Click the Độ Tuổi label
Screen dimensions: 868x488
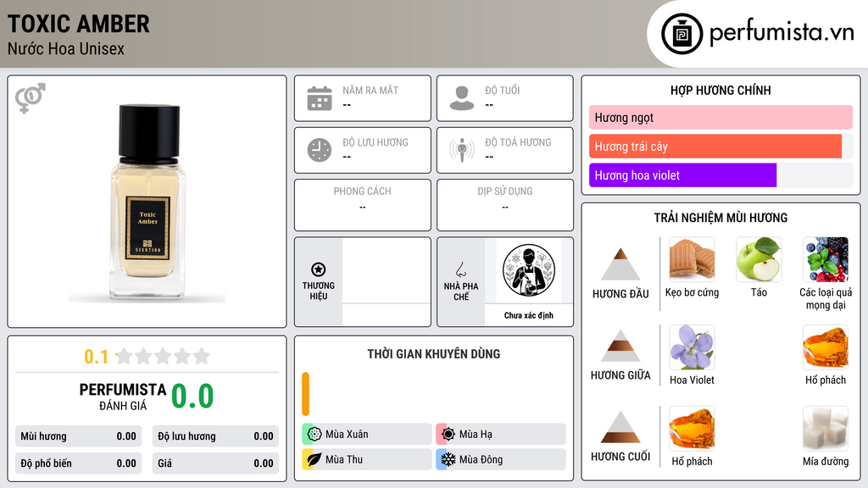[x=503, y=90]
